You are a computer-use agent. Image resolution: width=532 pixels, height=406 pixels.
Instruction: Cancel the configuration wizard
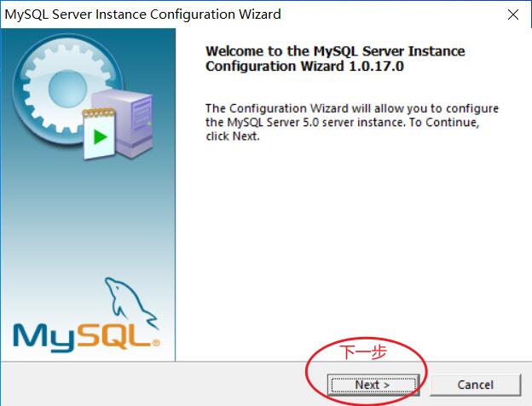pyautogui.click(x=476, y=385)
